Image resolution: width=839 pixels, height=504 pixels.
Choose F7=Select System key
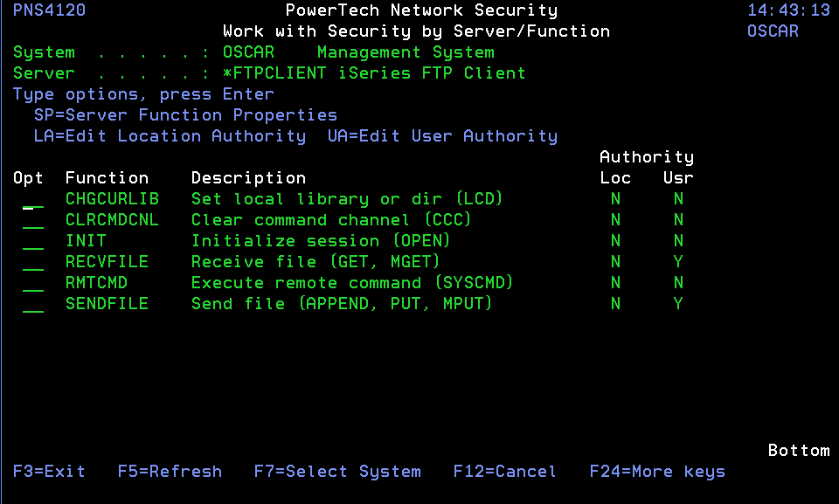coord(337,472)
